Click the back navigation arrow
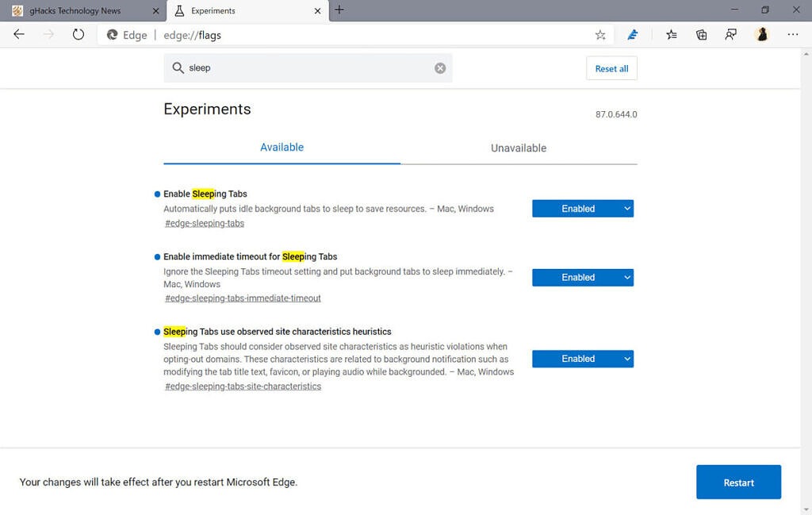Screen dimensions: 812x515 tap(18, 34)
